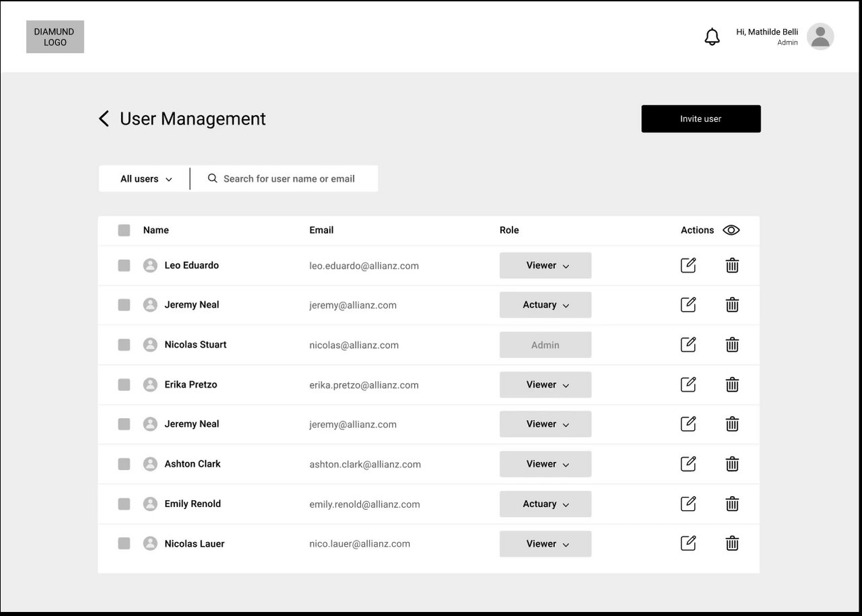The image size is (862, 616).
Task: Remove Nicolas Lauer with trash icon
Action: coord(732,543)
